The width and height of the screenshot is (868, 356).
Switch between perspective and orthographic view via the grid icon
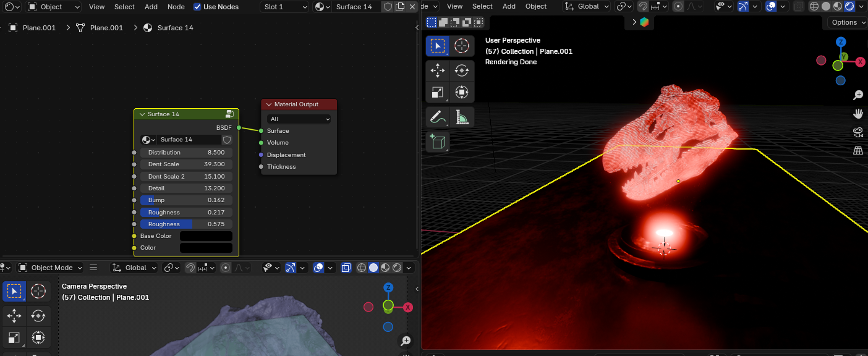coord(858,150)
